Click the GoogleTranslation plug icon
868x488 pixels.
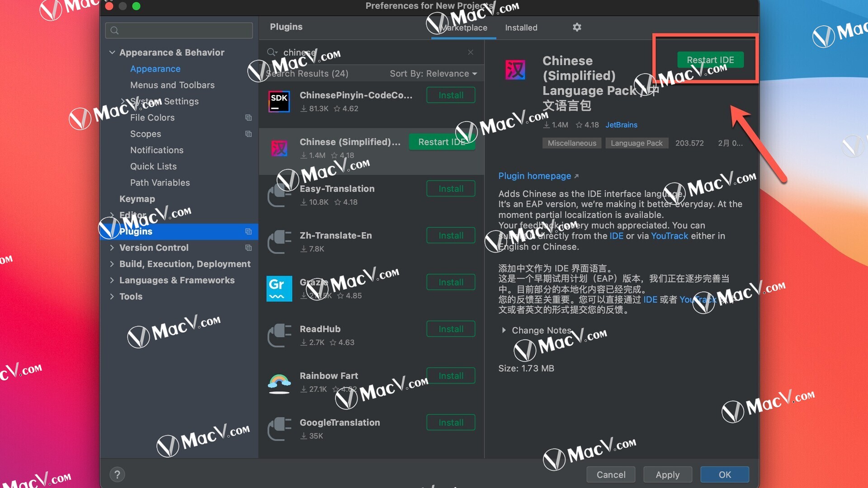tap(279, 429)
